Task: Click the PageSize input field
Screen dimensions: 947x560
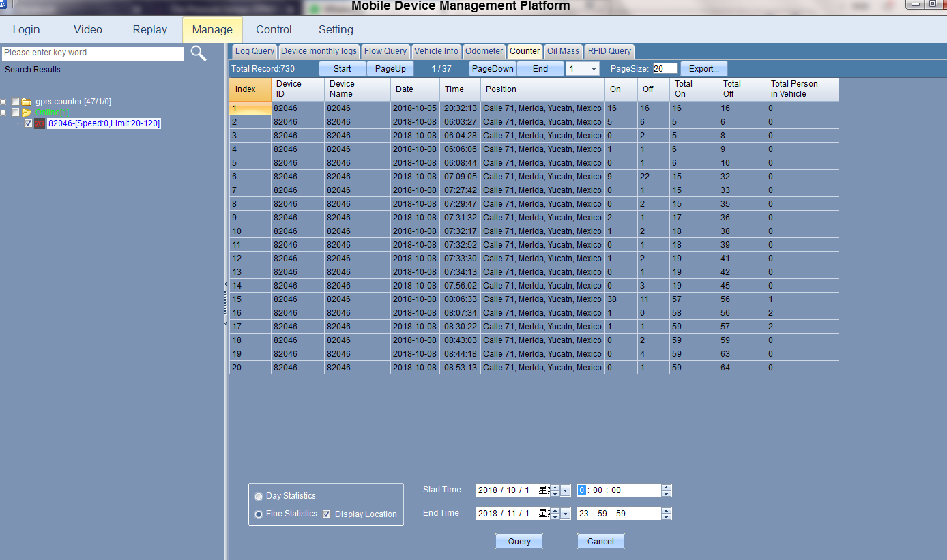Action: [x=664, y=69]
